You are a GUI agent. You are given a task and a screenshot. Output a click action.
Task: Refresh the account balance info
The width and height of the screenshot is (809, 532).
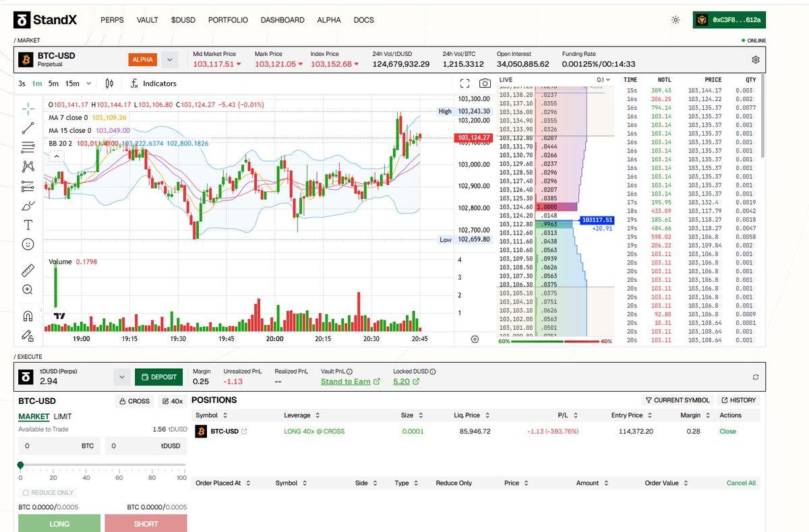pos(756,377)
